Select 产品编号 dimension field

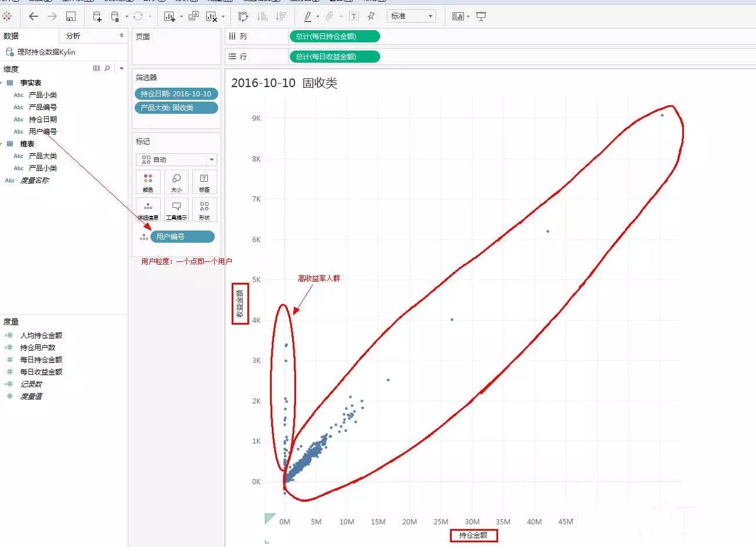tap(43, 107)
